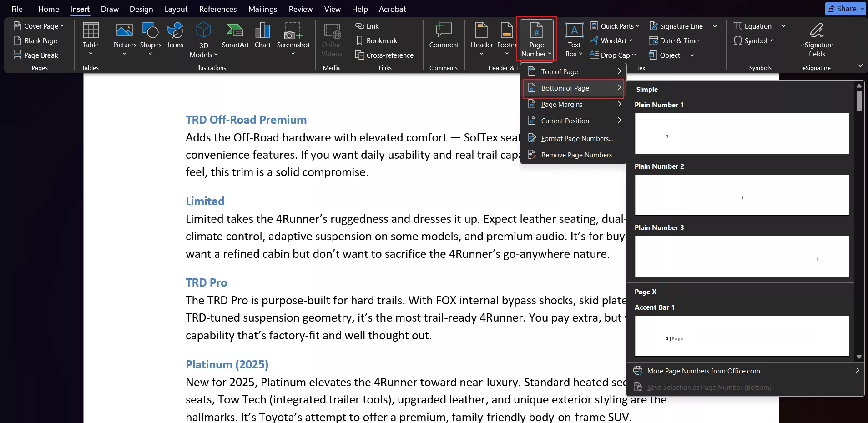Viewport: 868px width, 423px height.
Task: Switch to the Mailings tab
Action: point(262,9)
